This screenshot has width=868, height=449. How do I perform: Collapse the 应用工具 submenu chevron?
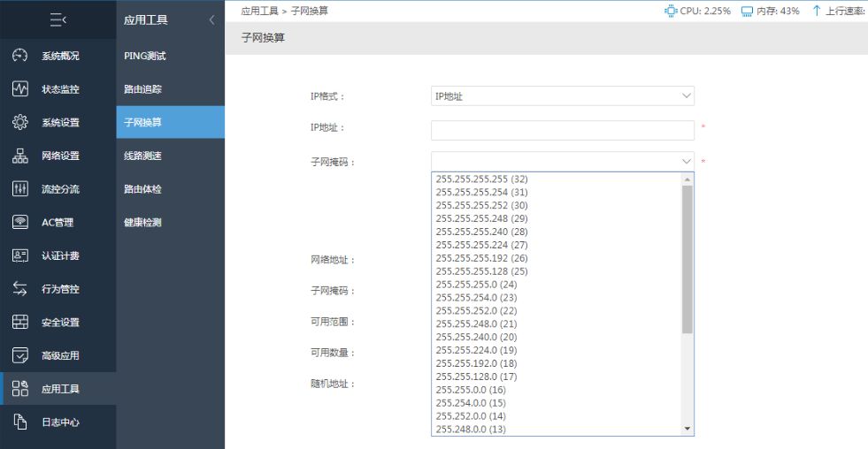211,20
